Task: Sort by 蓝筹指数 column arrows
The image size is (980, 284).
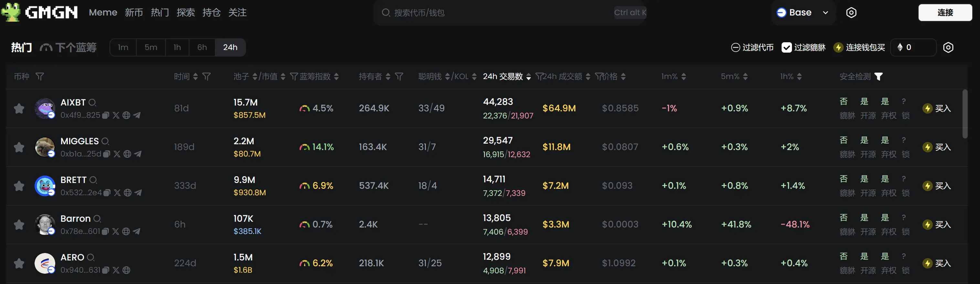Action: click(336, 76)
